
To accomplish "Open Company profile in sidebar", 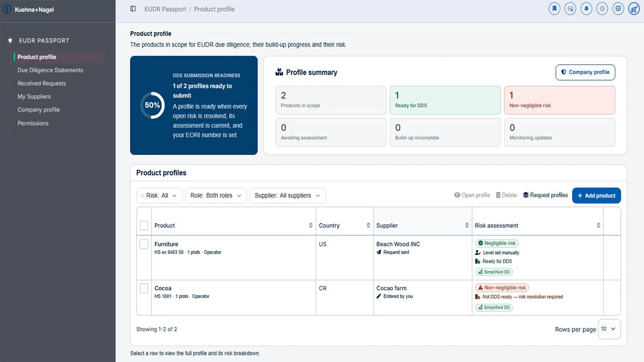I will pyautogui.click(x=38, y=110).
